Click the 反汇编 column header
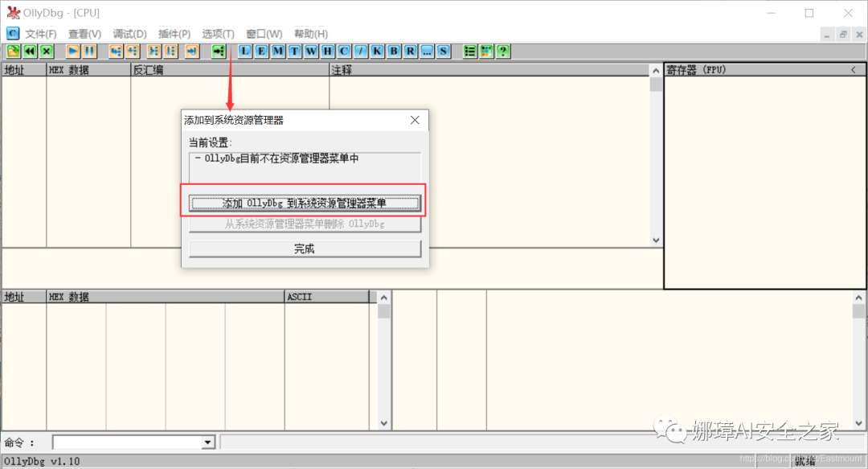This screenshot has height=469, width=868. pyautogui.click(x=230, y=70)
